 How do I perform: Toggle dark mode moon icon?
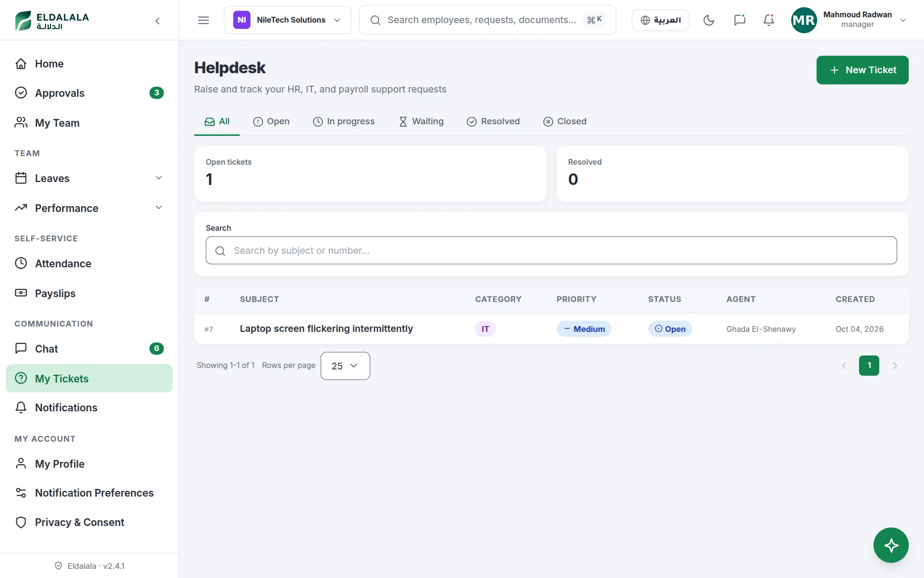[709, 20]
